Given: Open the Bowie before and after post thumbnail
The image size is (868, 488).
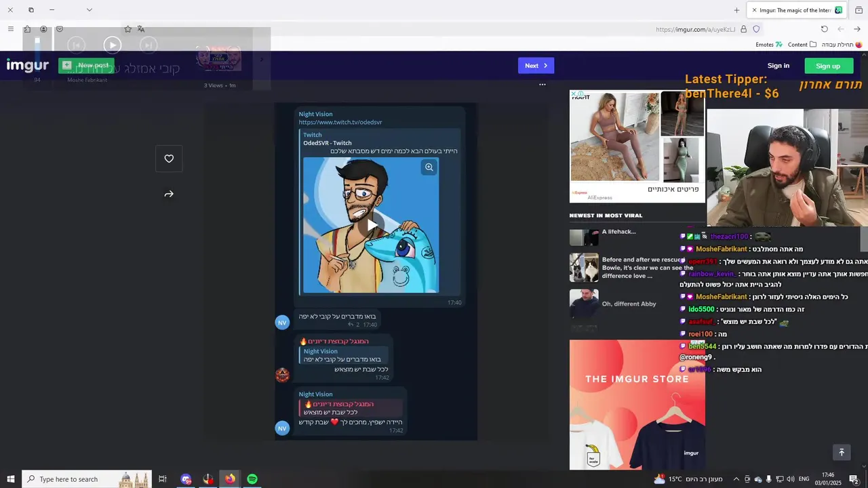Looking at the screenshot, I should 584,268.
